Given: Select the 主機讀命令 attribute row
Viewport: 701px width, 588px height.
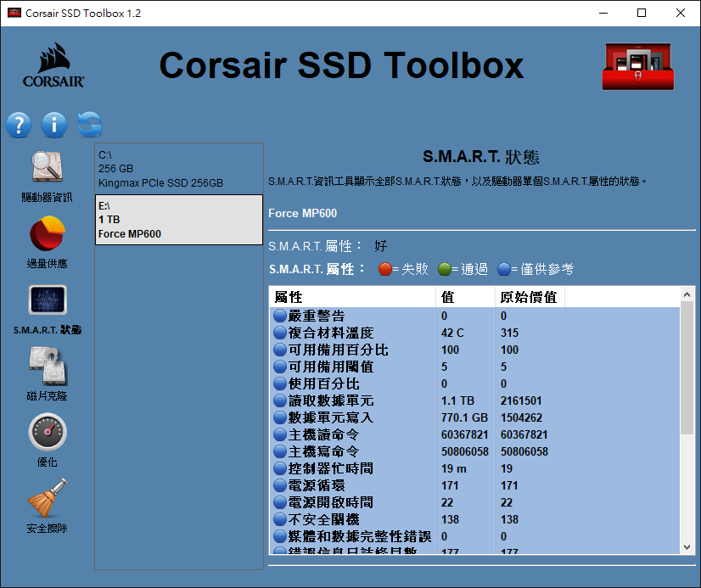Looking at the screenshot, I should pos(474,434).
